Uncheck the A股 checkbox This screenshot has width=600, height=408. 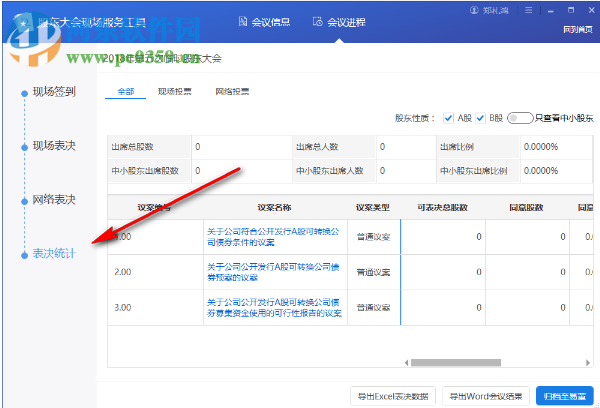pyautogui.click(x=448, y=118)
